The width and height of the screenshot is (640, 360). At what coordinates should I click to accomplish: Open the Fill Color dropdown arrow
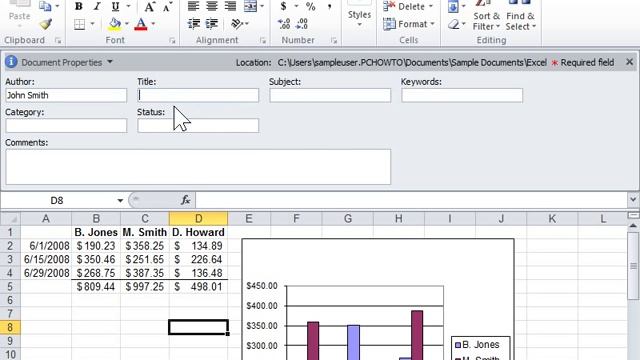coord(127,24)
